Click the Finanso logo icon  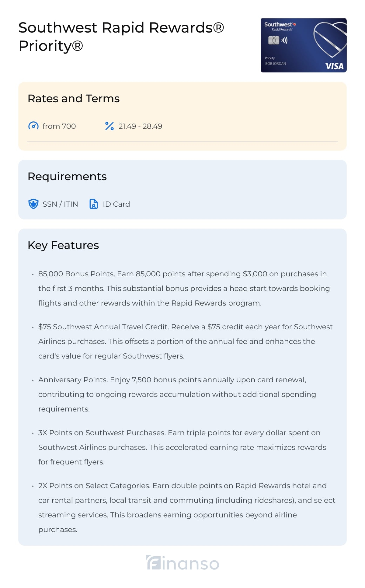(x=154, y=562)
